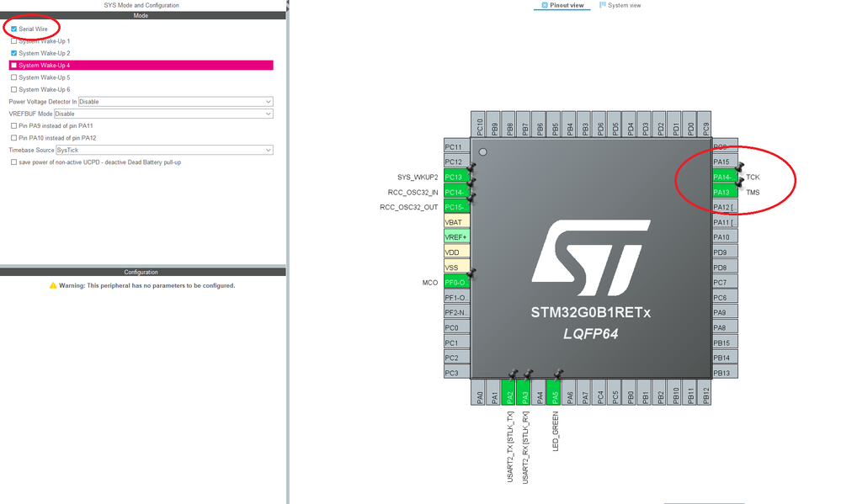
Task: Collapse panel using the splitter arrow
Action: point(287,5)
